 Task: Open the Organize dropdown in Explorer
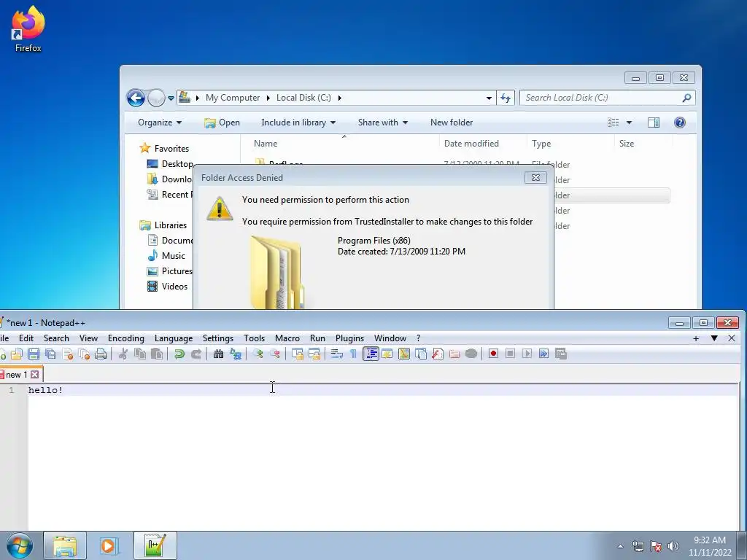pyautogui.click(x=160, y=122)
